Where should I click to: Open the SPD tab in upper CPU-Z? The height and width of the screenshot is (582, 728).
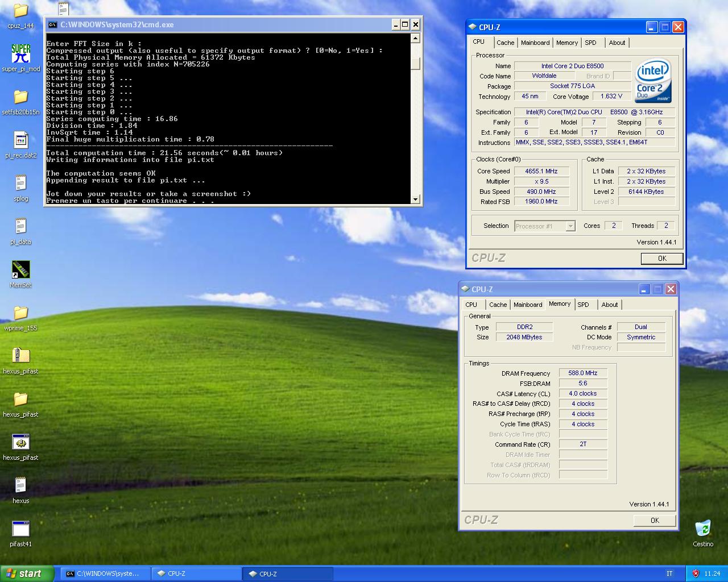tap(591, 43)
